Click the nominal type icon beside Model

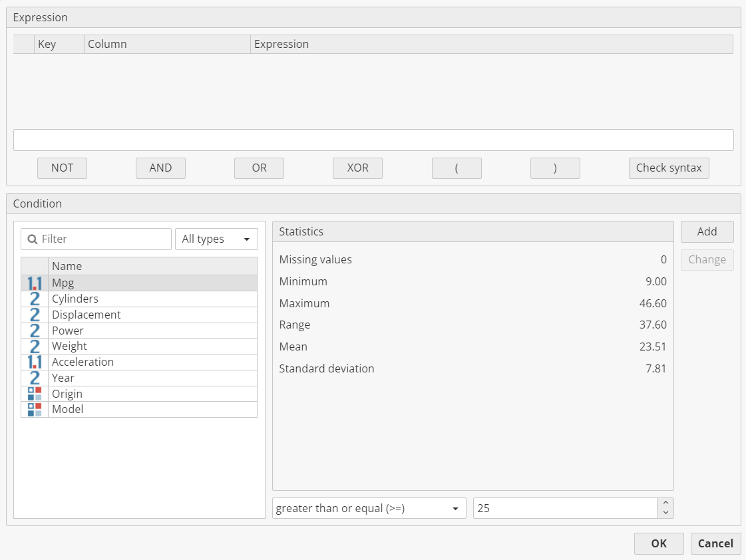tap(35, 409)
